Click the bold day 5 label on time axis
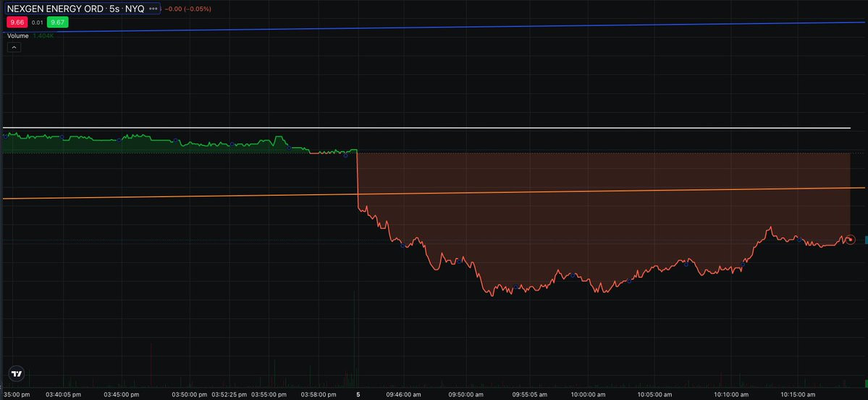Screen dimensions: 868x400 tap(358, 394)
